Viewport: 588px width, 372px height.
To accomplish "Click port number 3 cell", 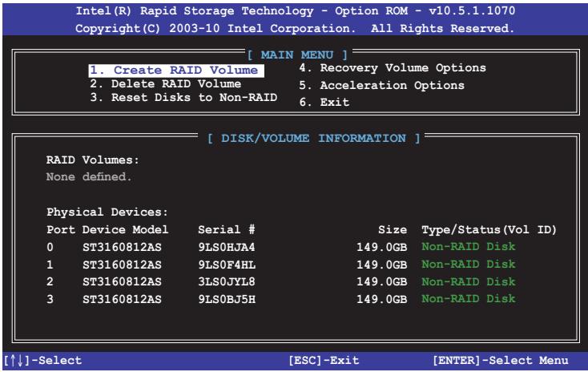I will [x=50, y=300].
